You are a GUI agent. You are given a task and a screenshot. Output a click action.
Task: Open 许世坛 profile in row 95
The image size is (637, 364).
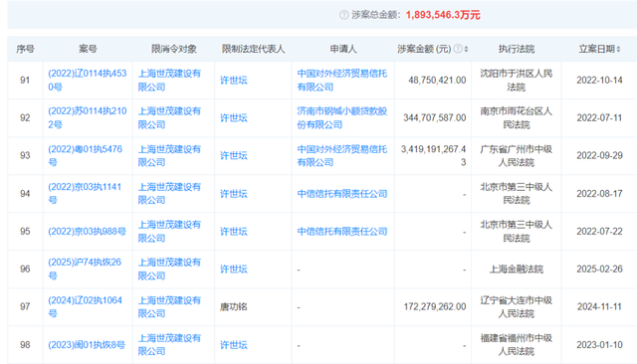[x=234, y=232]
